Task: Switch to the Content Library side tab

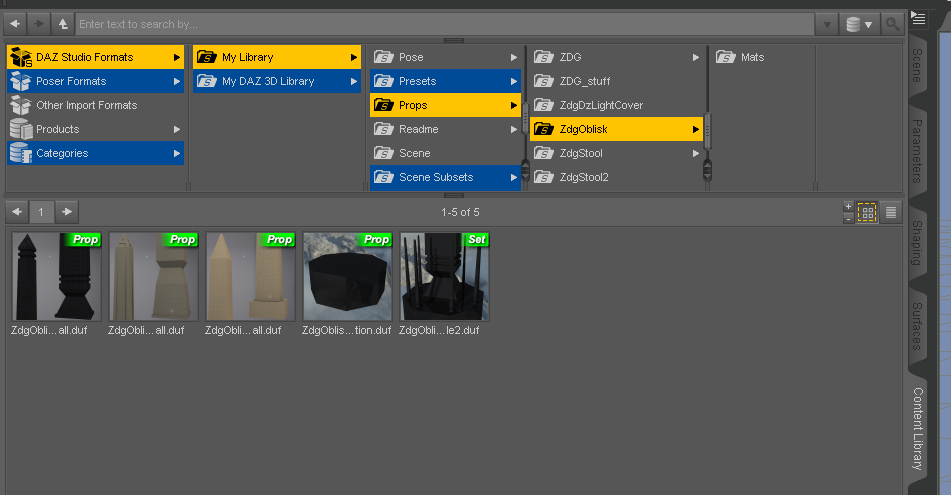Action: [918, 428]
